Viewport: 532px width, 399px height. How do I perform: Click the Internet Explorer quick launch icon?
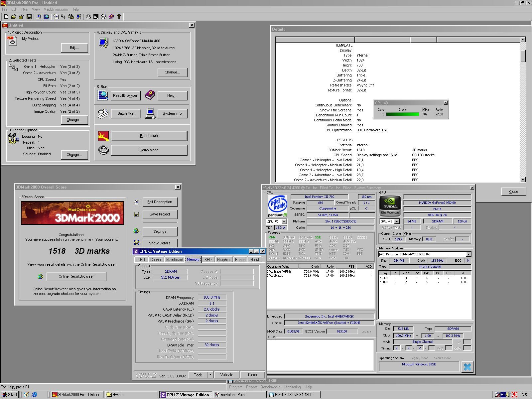[34, 395]
